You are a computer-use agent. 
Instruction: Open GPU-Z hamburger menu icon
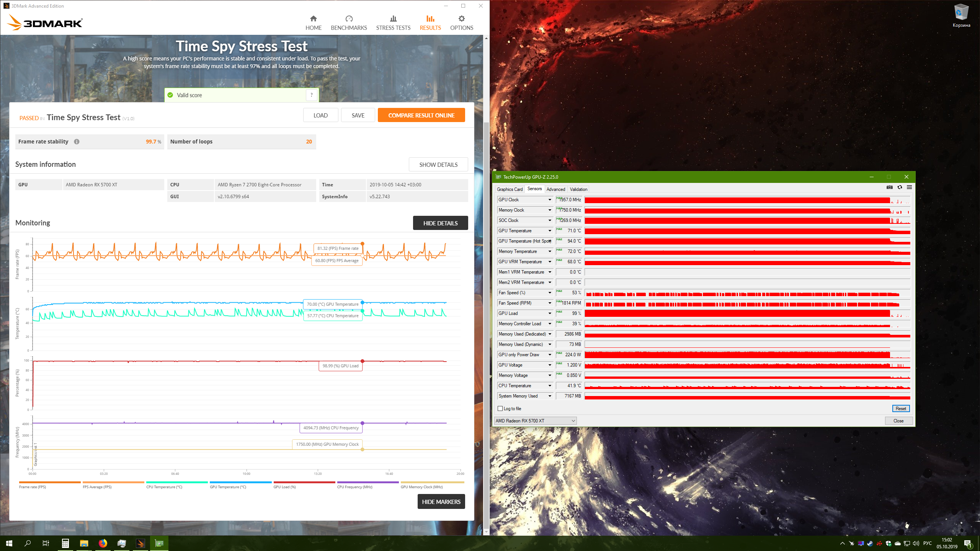[909, 187]
